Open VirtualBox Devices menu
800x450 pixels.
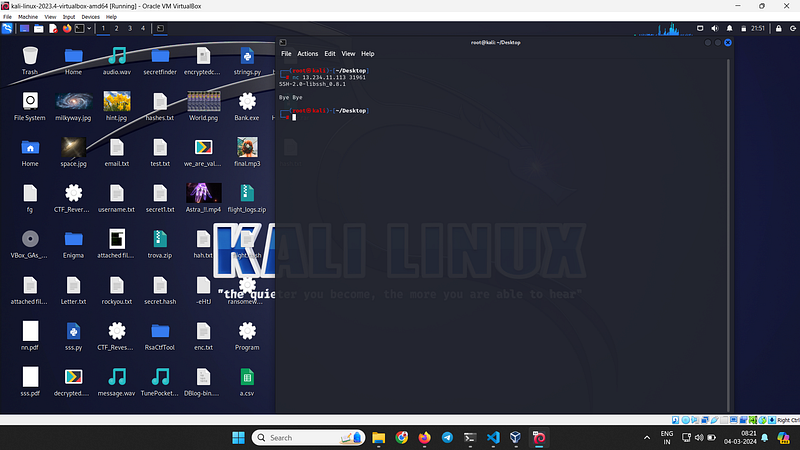click(x=91, y=17)
